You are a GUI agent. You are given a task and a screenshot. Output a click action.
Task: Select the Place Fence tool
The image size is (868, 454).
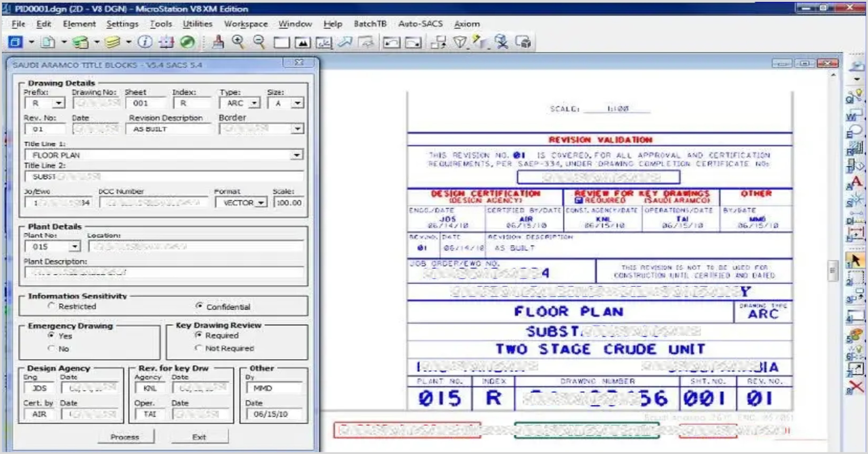pos(855,279)
